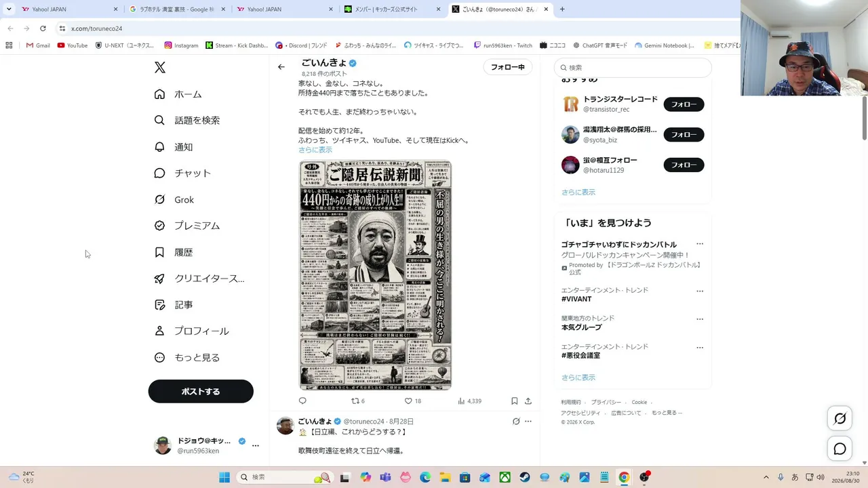The width and height of the screenshot is (868, 488).
Task: Repost the post with 6 reposts
Action: 357,401
